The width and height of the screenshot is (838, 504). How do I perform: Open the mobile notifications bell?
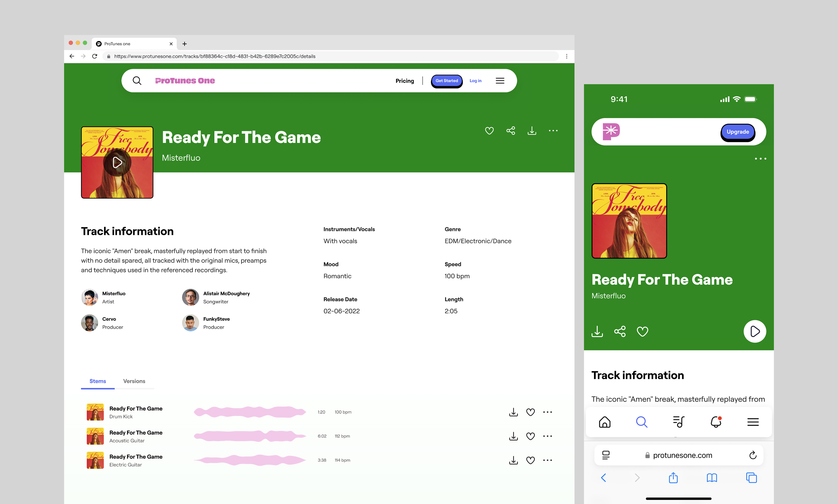pyautogui.click(x=716, y=422)
